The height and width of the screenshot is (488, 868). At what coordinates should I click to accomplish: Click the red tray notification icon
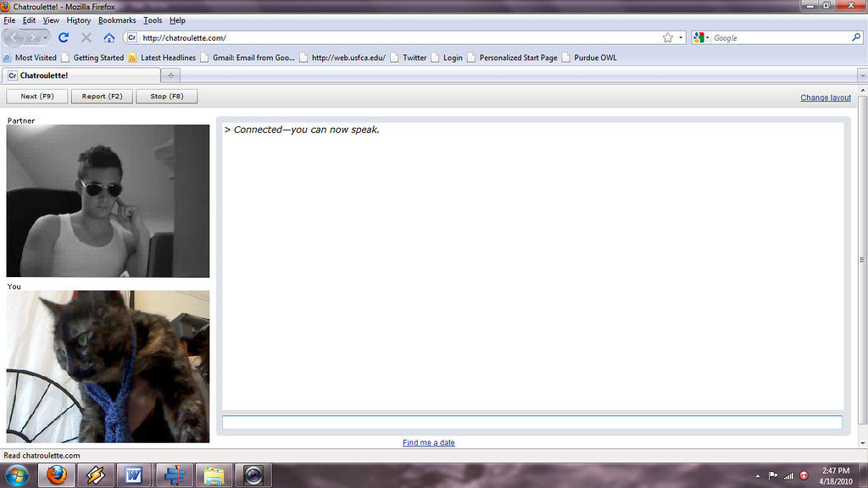(x=804, y=475)
